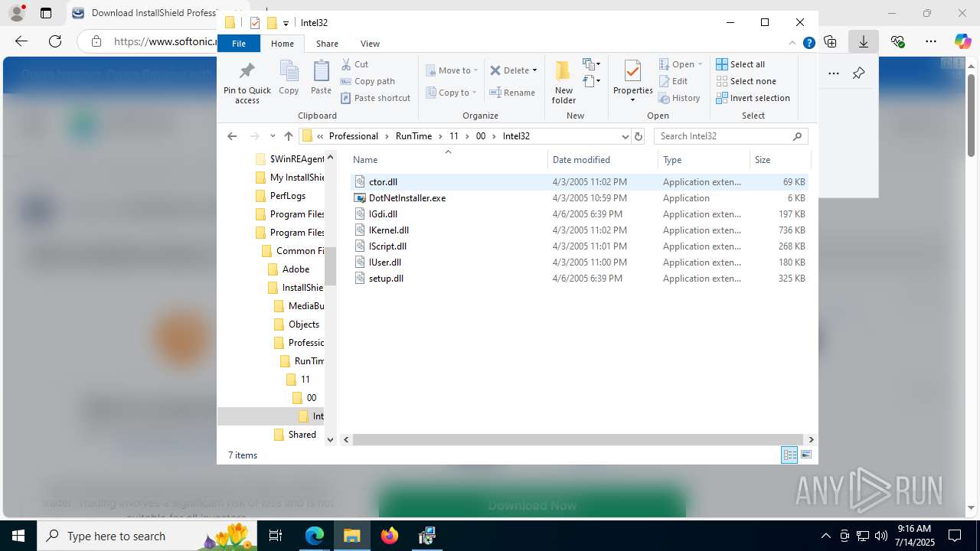Click the Cut command
980x551 pixels.
tap(354, 64)
